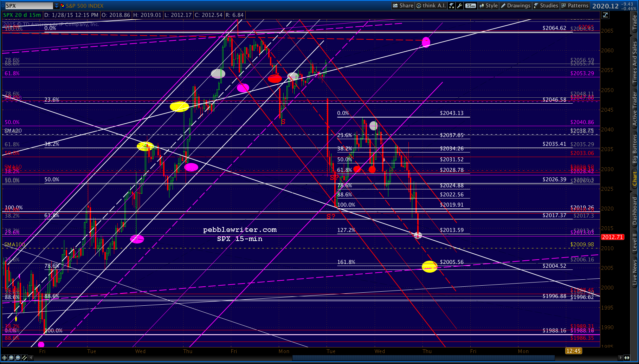639x364 pixels.
Task: Click the $1988.16 white price label
Action: tap(554, 331)
